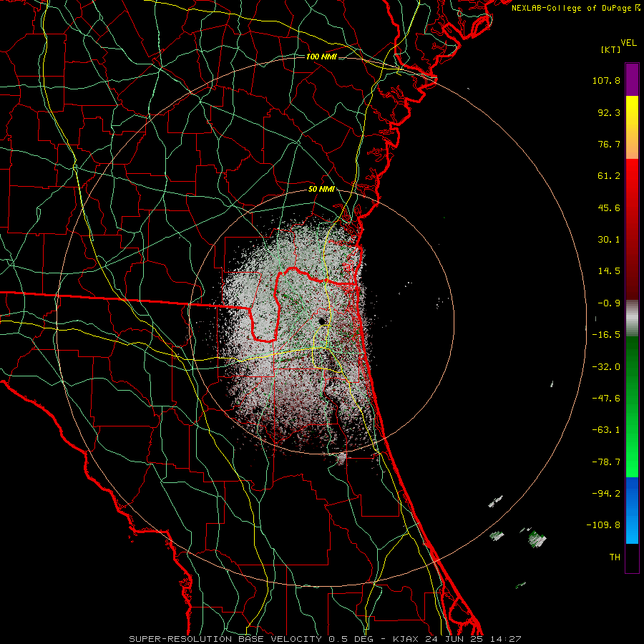Click the -109.8 velocity scale value
The width and height of the screenshot is (644, 644).
603,525
